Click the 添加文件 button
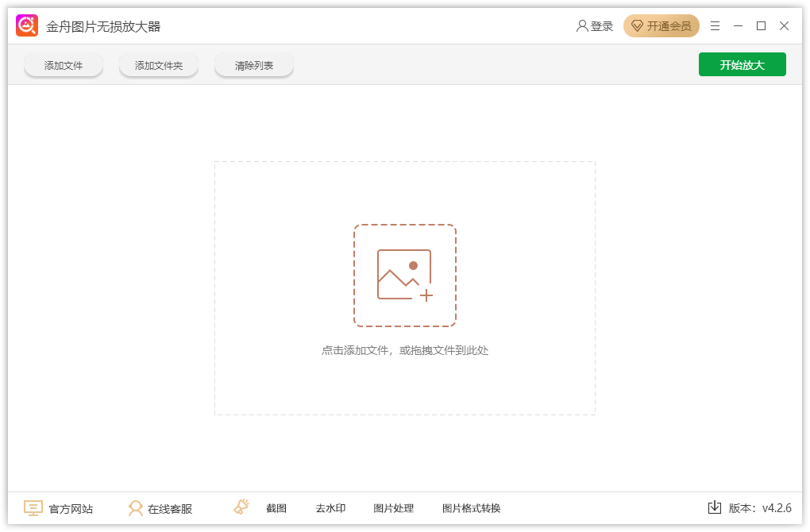The width and height of the screenshot is (810, 532). [63, 66]
